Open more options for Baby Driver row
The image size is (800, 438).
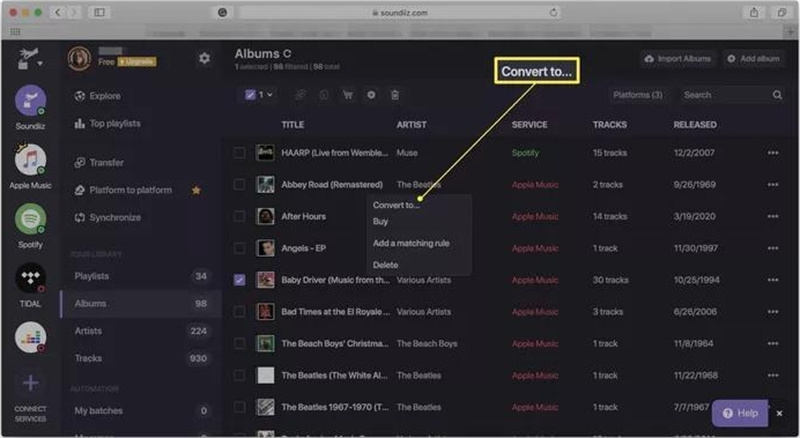(x=773, y=280)
